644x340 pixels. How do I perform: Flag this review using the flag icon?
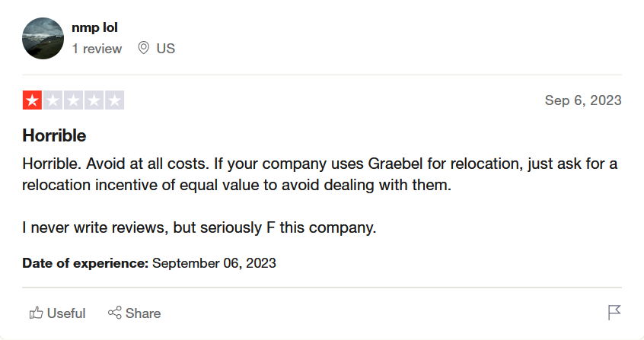click(x=614, y=313)
